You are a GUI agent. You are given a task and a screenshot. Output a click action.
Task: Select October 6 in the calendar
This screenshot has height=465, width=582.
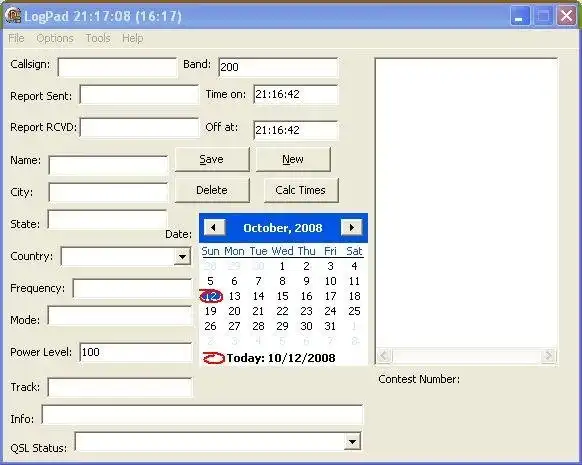coord(234,281)
